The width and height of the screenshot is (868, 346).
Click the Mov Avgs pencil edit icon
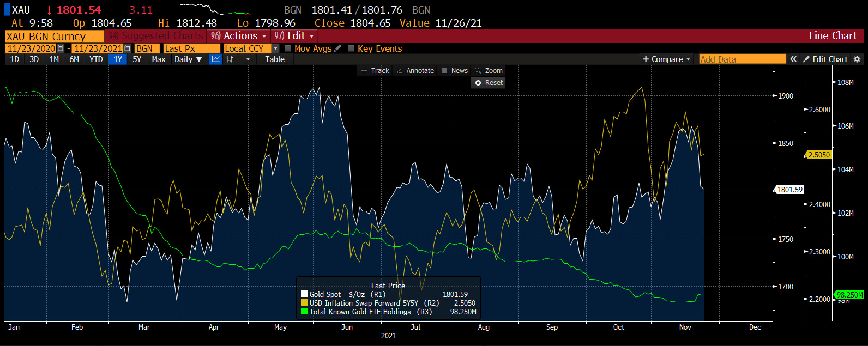tap(338, 48)
